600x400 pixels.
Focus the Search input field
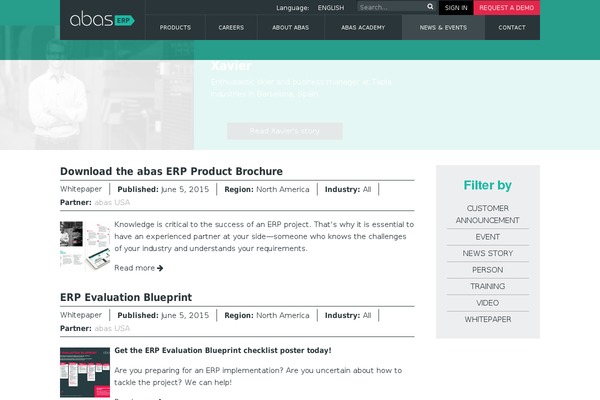coord(392,7)
